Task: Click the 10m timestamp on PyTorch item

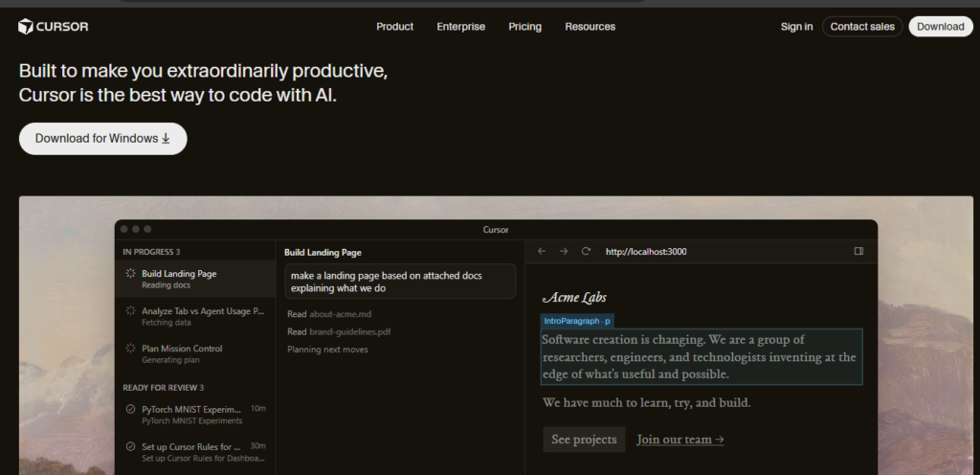Action: coord(258,409)
